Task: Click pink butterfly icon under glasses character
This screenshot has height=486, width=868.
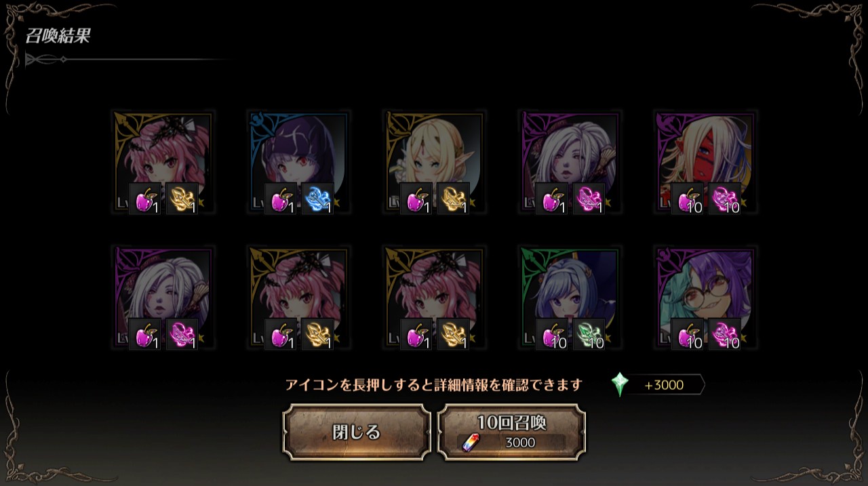Action: [x=725, y=335]
